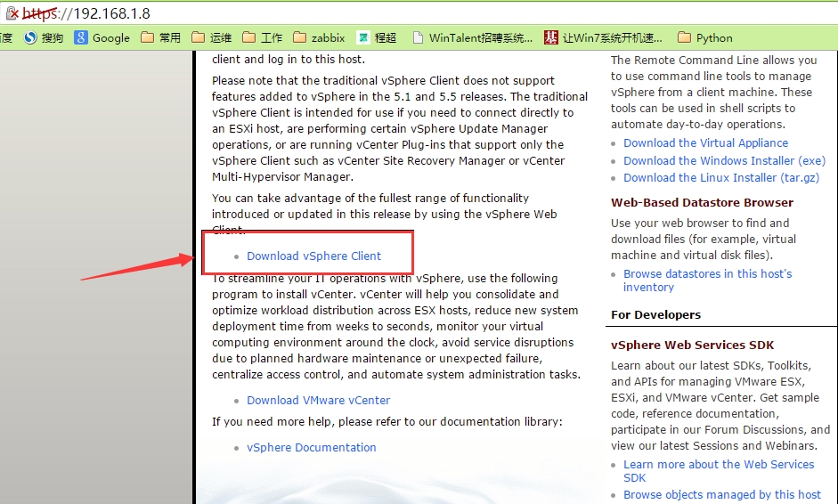The image size is (838, 504).
Task: Open the Google bookmark
Action: pos(102,38)
